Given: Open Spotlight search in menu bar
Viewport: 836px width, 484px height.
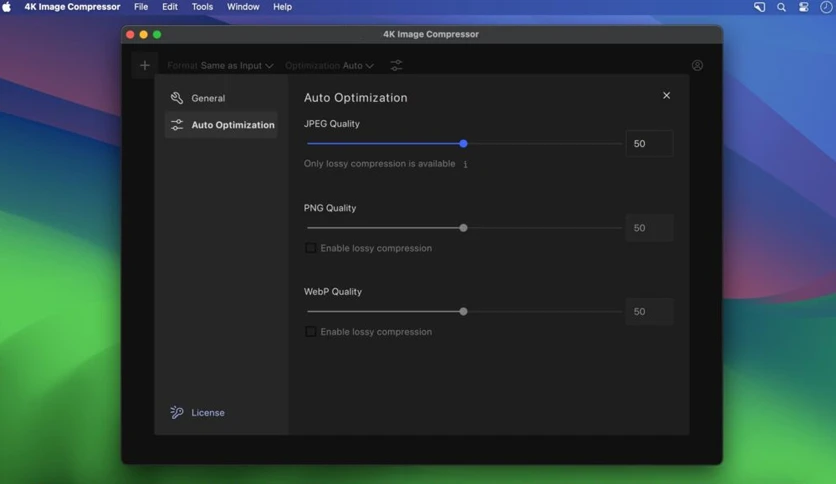Looking at the screenshot, I should point(781,7).
